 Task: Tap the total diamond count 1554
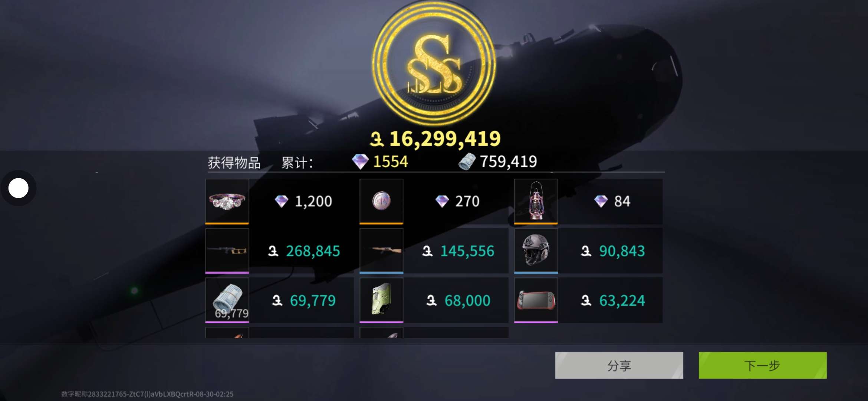point(390,162)
